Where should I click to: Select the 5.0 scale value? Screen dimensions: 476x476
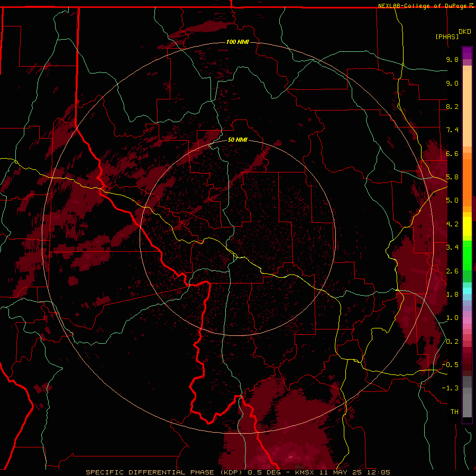(452, 200)
